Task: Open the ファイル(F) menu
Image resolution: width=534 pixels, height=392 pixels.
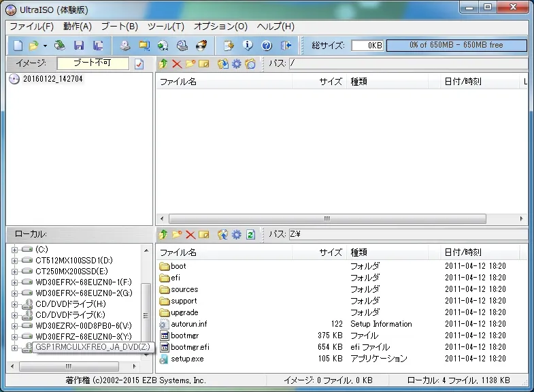Action: tap(31, 27)
